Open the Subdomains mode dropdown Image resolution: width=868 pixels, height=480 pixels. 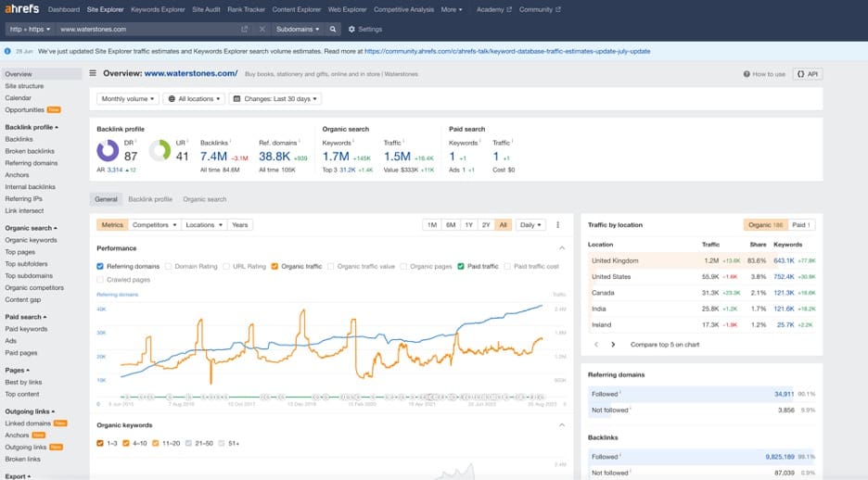point(294,29)
